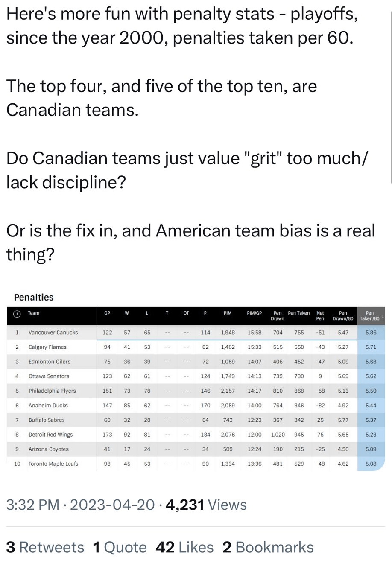Click the Edmonton Oilers team name

pyautogui.click(x=50, y=362)
